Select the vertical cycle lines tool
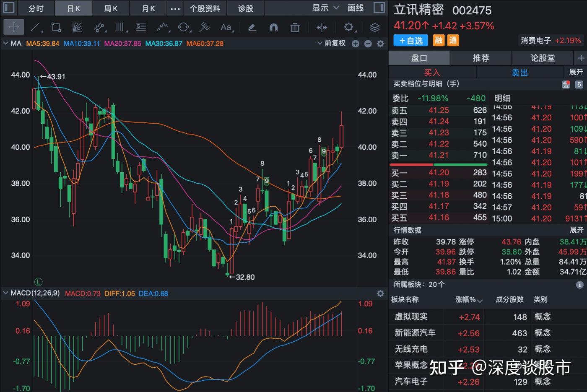This screenshot has width=587, height=392. click(x=121, y=28)
